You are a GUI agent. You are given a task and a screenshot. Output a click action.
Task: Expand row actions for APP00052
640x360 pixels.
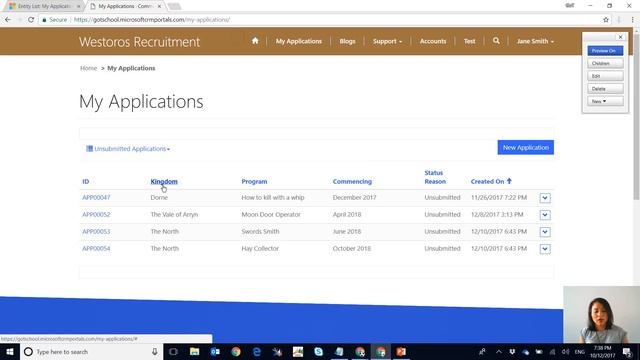tap(545, 215)
